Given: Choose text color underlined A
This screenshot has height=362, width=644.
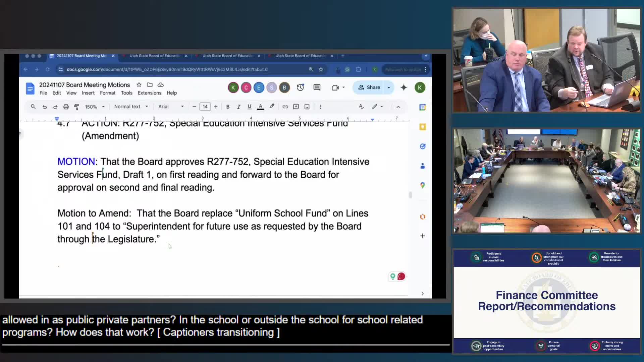Looking at the screenshot, I should [260, 107].
